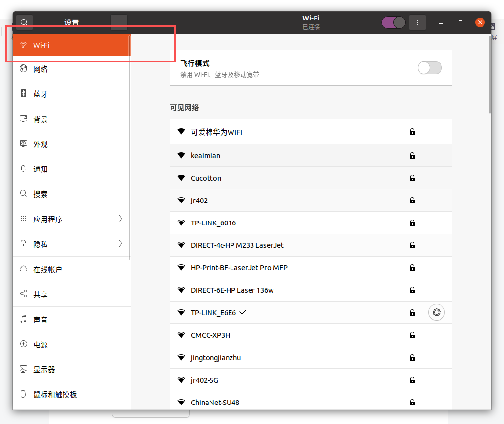This screenshot has height=424, width=504.
Task: Click the connected TP-LINK_E6E6 network row
Action: [311, 313]
